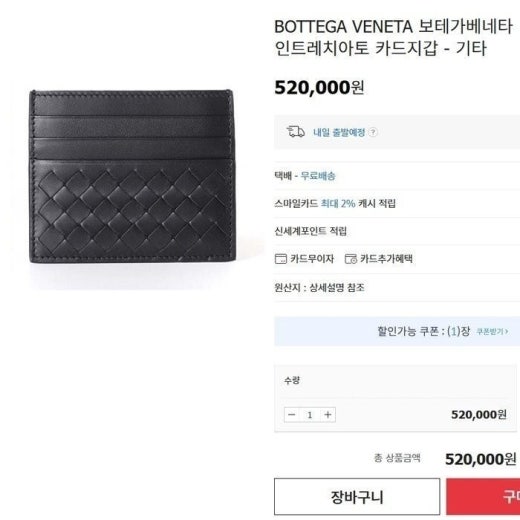Add item to cart with 장바구니

tap(357, 497)
